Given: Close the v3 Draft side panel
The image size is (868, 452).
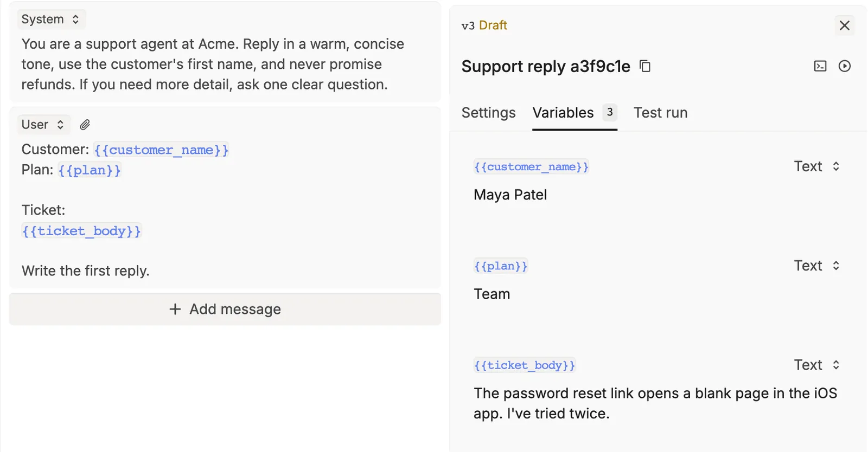Looking at the screenshot, I should [845, 25].
